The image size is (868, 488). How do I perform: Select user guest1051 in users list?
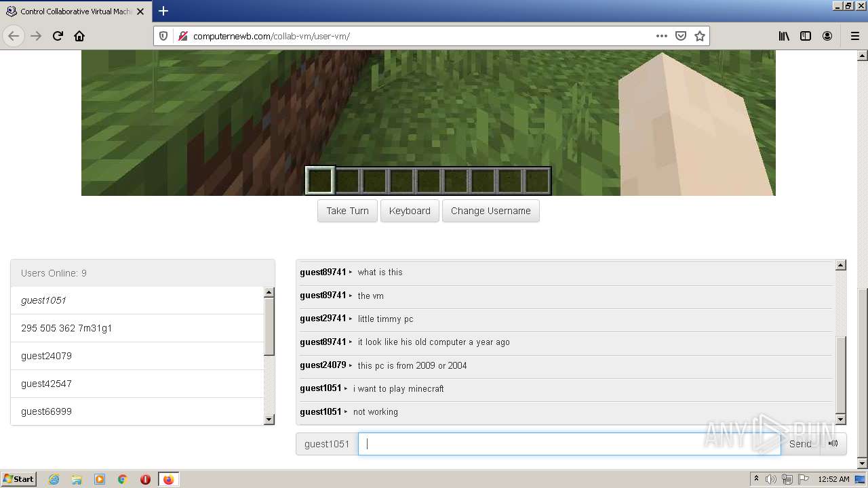[137, 300]
